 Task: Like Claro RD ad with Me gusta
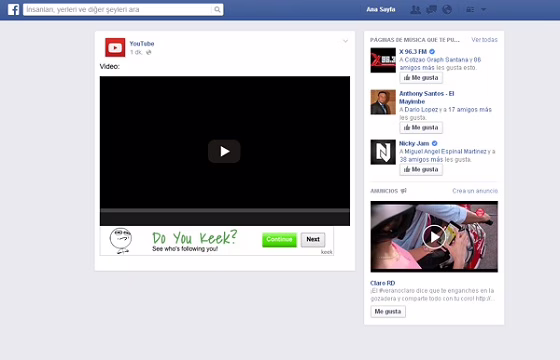pyautogui.click(x=388, y=311)
